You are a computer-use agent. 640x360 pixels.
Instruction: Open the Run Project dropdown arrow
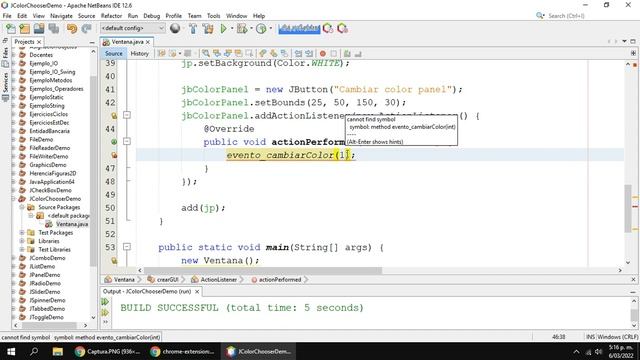tap(232, 29)
